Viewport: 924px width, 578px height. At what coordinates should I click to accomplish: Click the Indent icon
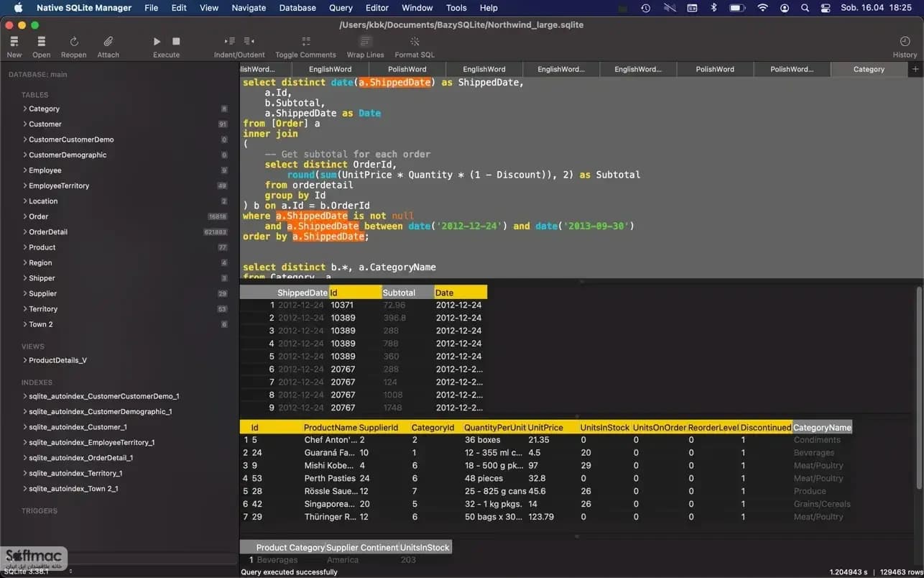coord(230,42)
